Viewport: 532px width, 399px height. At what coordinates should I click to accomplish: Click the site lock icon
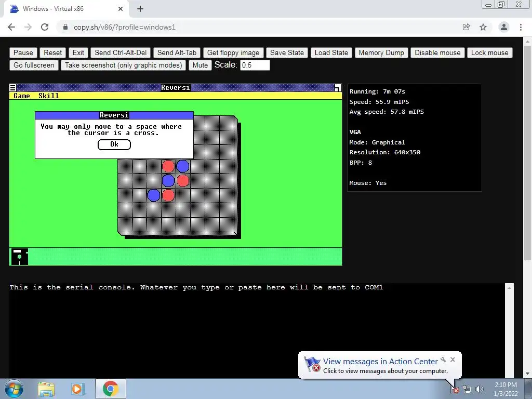click(65, 27)
